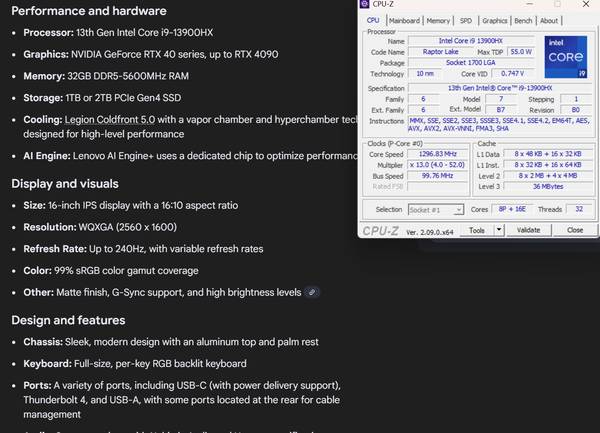The width and height of the screenshot is (600, 433).
Task: Open the Bench tab
Action: point(524,20)
